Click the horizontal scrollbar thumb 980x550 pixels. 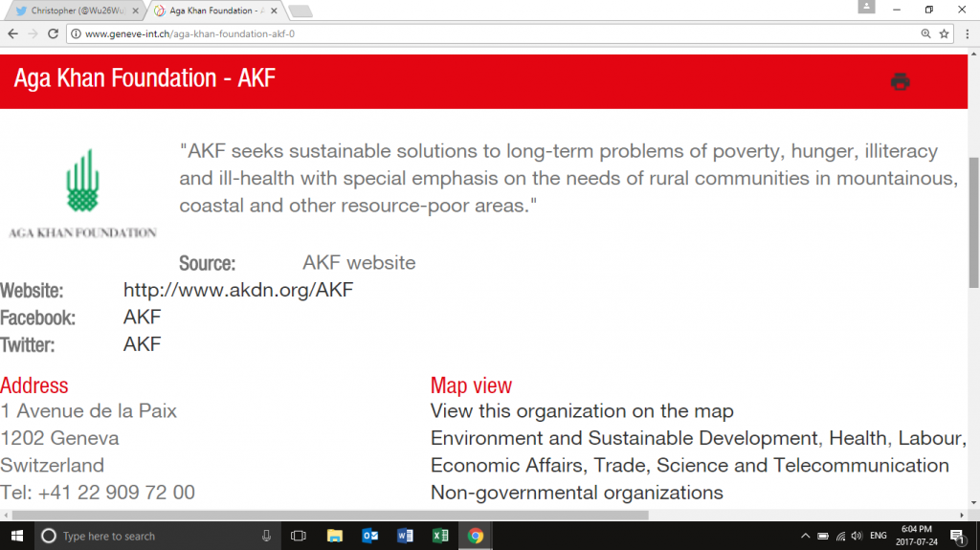click(x=330, y=516)
